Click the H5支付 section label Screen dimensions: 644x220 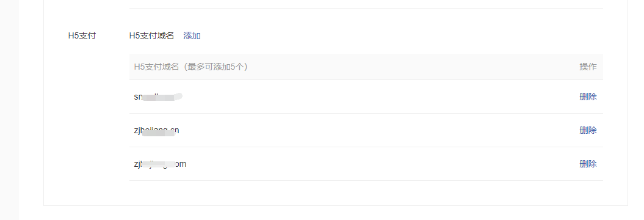tap(82, 36)
